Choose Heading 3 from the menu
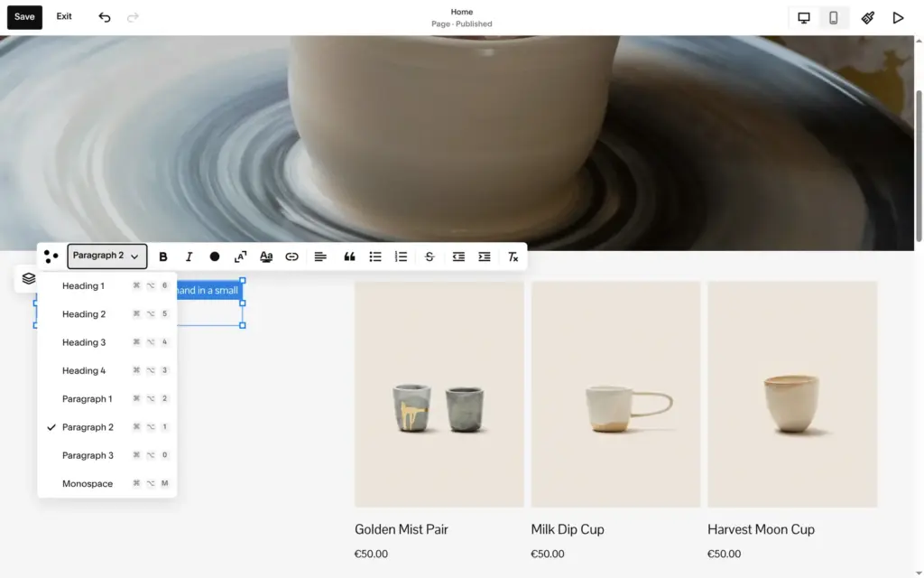 (x=107, y=342)
